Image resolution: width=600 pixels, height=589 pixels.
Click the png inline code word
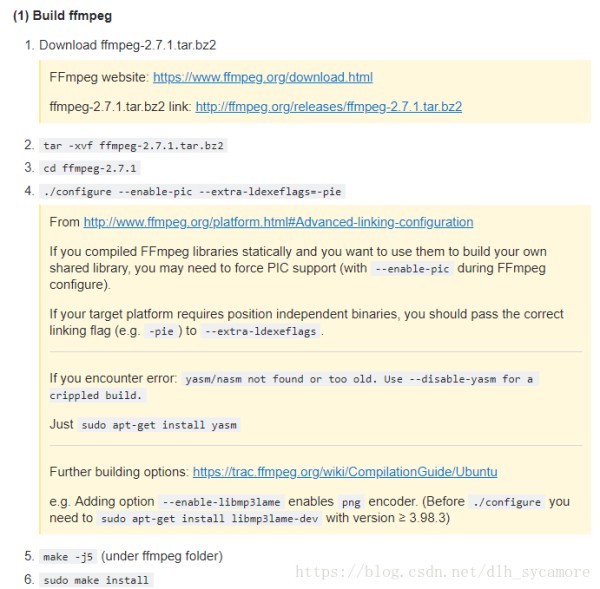pos(351,502)
